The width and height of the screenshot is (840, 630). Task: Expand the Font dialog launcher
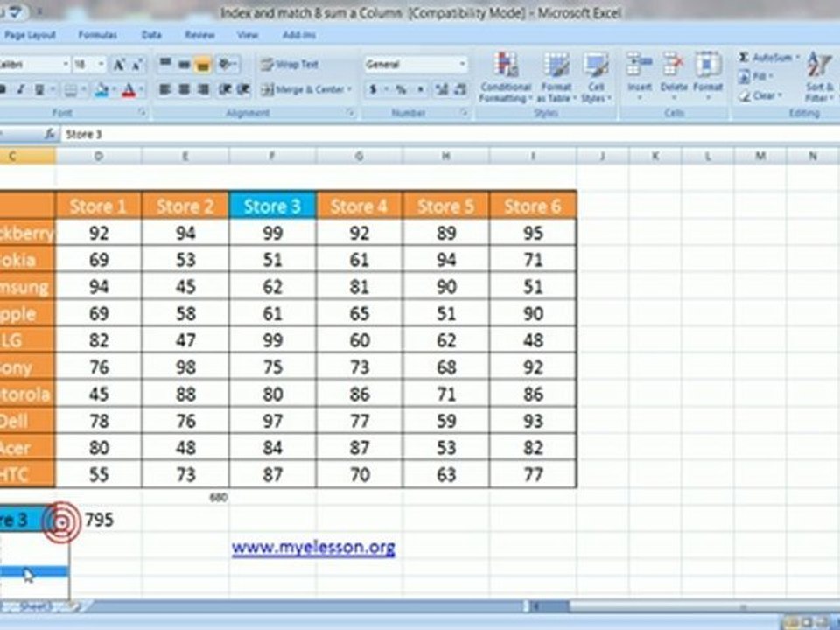142,113
